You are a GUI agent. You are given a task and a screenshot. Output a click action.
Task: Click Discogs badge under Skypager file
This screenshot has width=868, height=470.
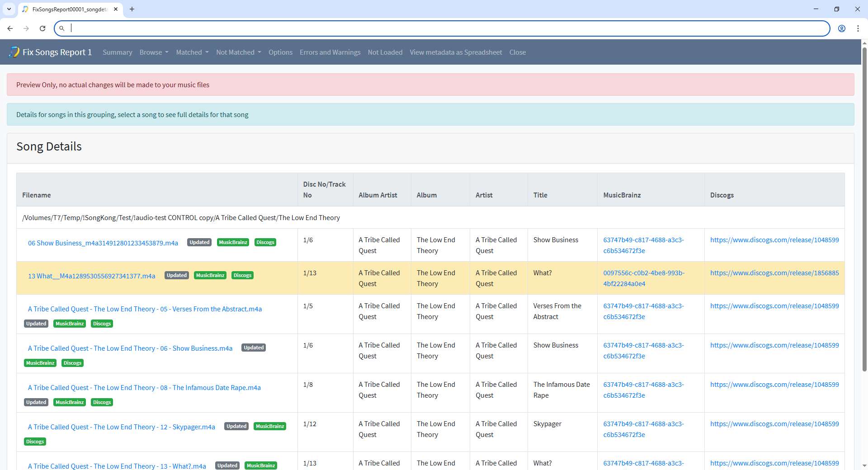35,442
